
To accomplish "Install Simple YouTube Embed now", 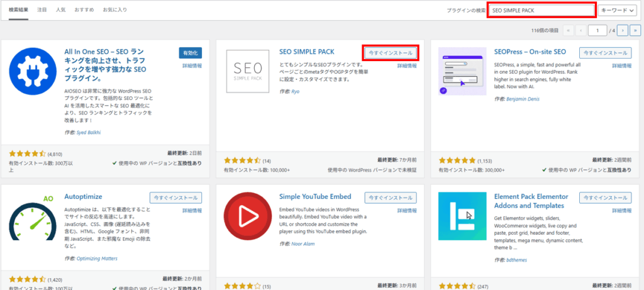I will [391, 198].
